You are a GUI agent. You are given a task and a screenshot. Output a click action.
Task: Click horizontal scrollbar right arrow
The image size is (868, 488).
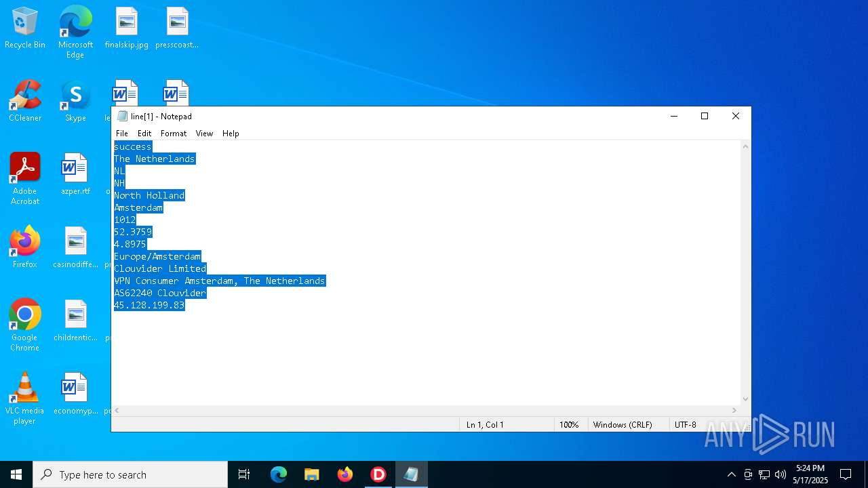click(734, 410)
